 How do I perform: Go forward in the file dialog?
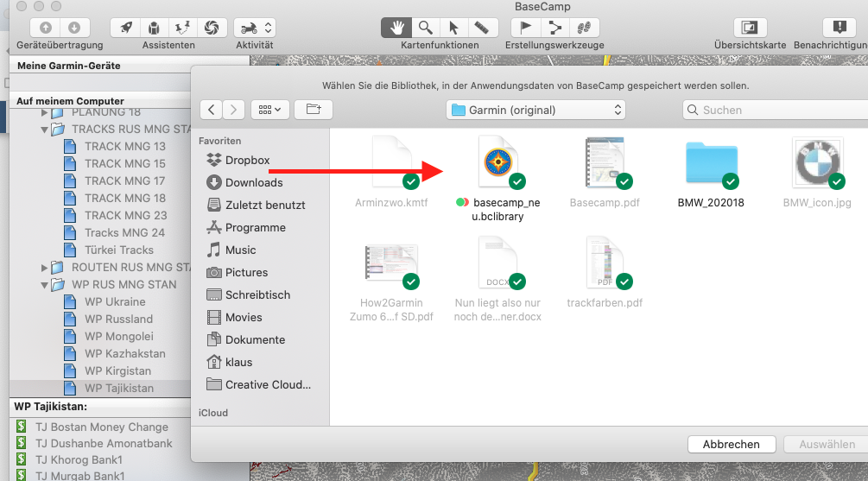click(x=233, y=110)
